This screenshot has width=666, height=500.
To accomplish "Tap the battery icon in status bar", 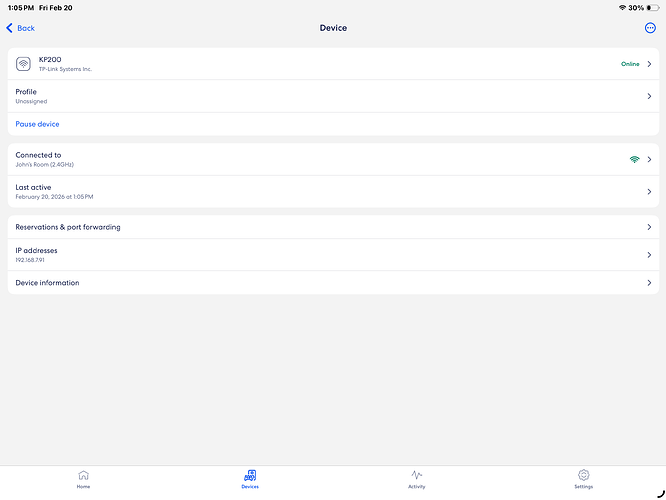I will [x=653, y=8].
